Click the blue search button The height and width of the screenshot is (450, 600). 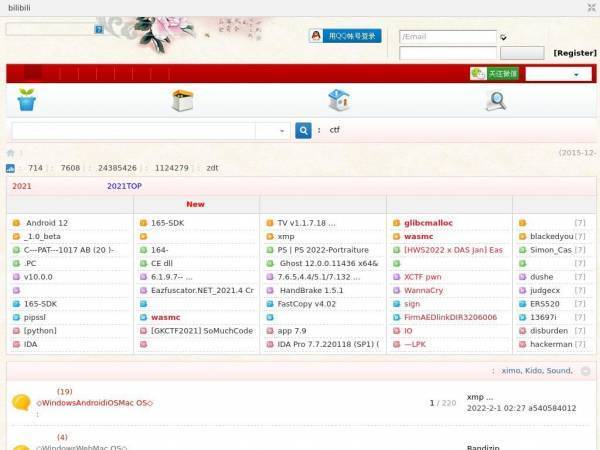tap(303, 131)
